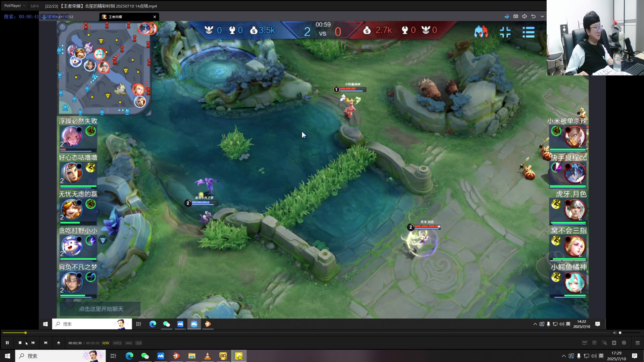This screenshot has width=644, height=362.
Task: Open File Explorer from the taskbar
Action: [192, 356]
